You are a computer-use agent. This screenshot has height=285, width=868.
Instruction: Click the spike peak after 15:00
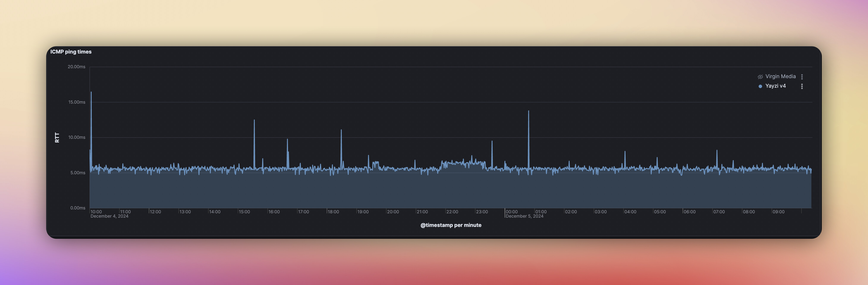point(254,120)
